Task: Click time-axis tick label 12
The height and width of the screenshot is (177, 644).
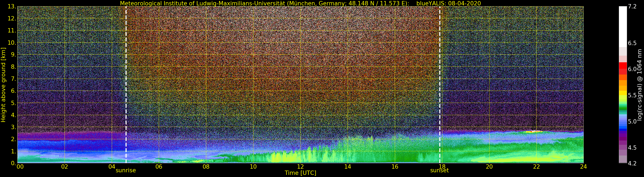Action: pyautogui.click(x=300, y=167)
